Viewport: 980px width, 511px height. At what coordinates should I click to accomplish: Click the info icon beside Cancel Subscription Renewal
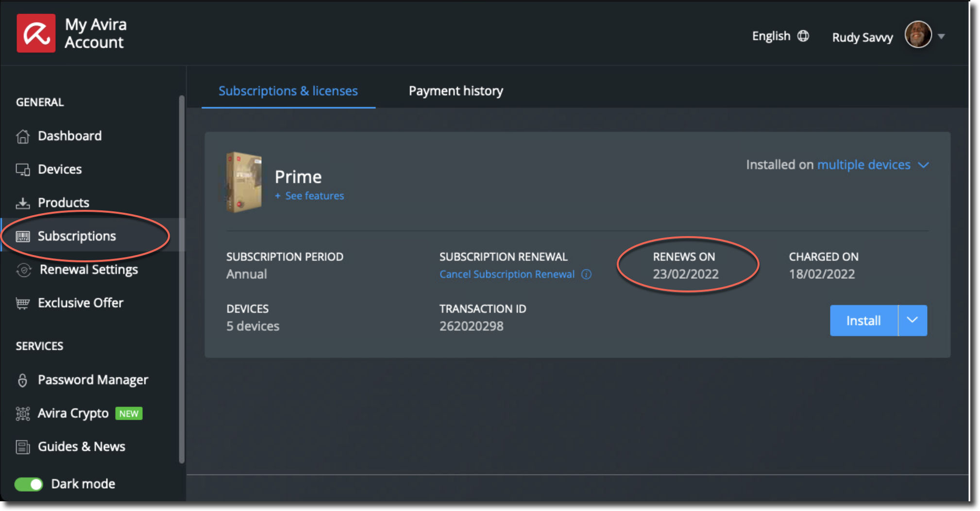(x=587, y=274)
